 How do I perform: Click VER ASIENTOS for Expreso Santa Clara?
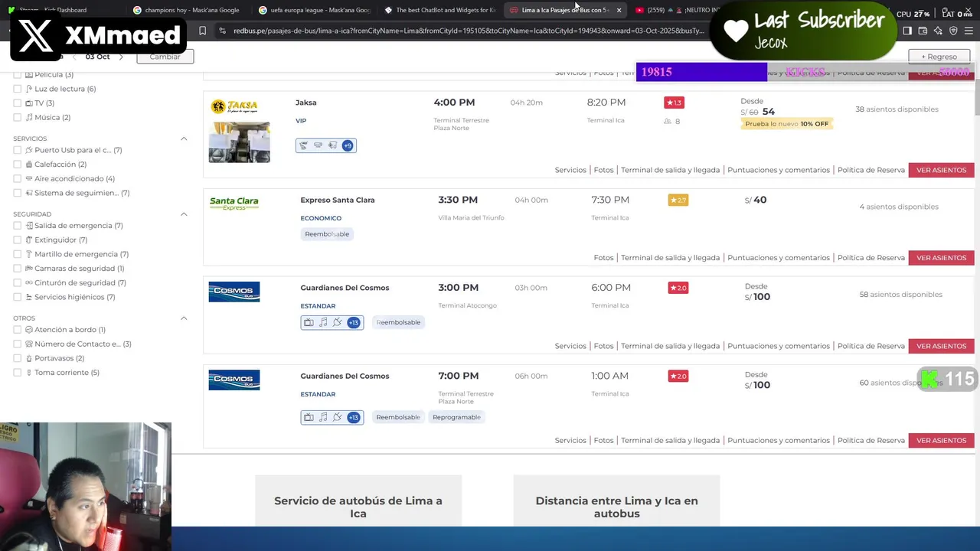point(941,258)
